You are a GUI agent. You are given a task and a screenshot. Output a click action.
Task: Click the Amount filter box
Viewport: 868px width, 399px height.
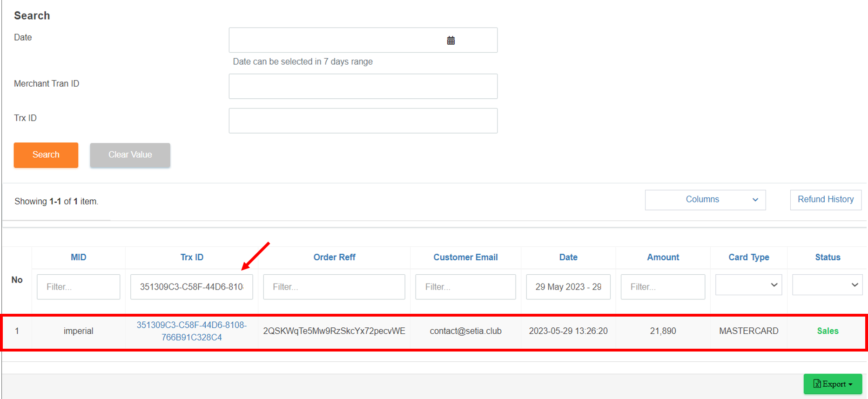point(663,287)
